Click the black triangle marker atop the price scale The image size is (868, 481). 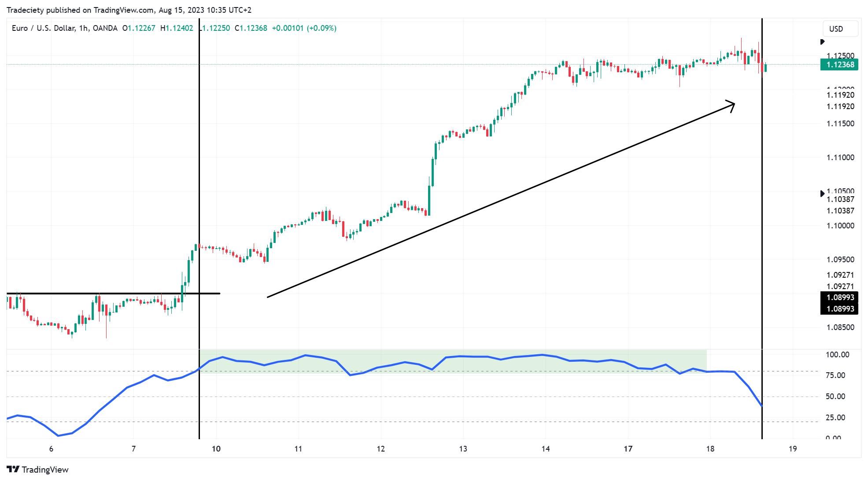[822, 42]
